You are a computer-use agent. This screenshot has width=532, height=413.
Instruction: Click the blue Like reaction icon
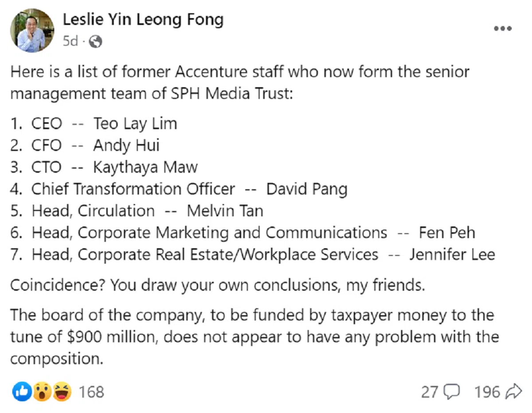[22, 392]
